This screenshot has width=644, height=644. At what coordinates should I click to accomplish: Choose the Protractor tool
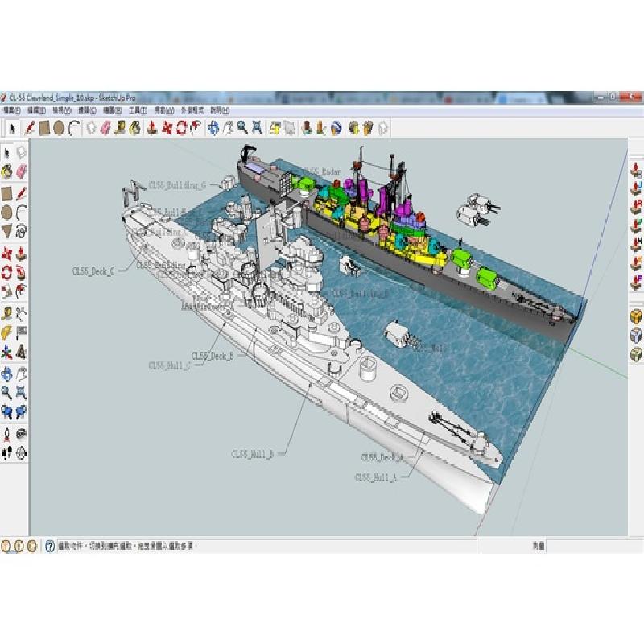(7, 332)
